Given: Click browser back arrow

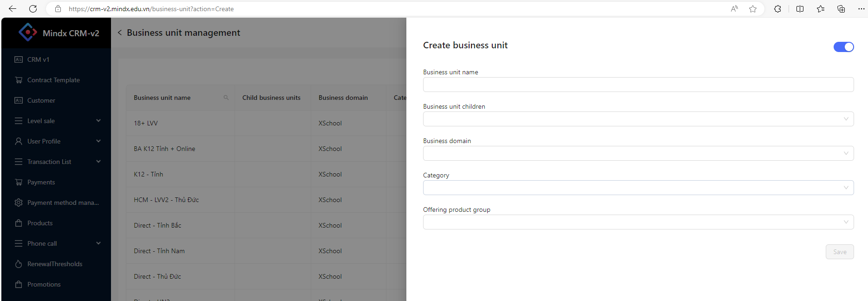Looking at the screenshot, I should click(x=13, y=9).
